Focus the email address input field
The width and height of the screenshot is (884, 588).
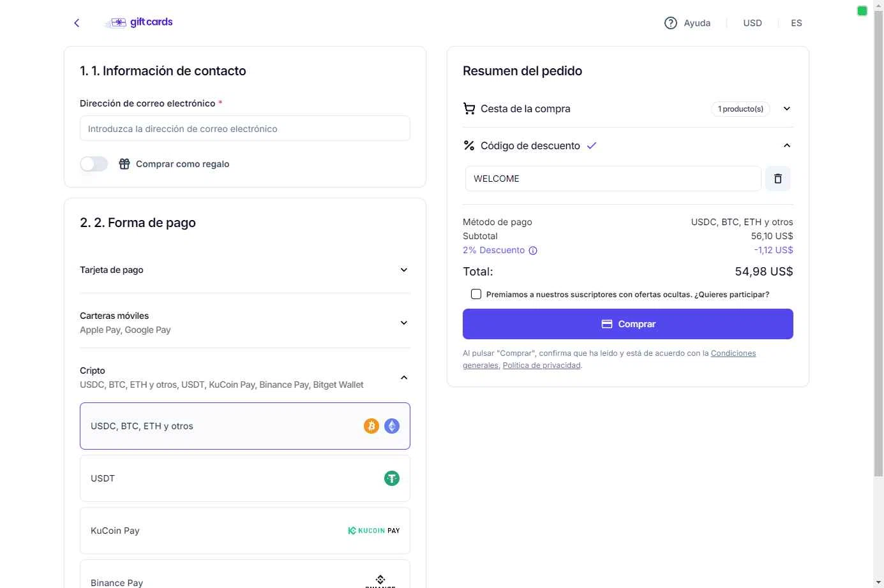point(245,128)
